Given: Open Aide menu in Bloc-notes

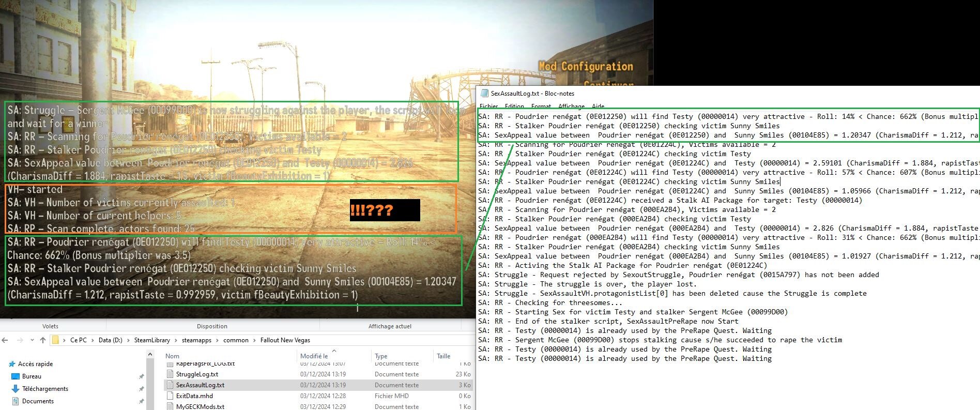Looking at the screenshot, I should click(598, 106).
